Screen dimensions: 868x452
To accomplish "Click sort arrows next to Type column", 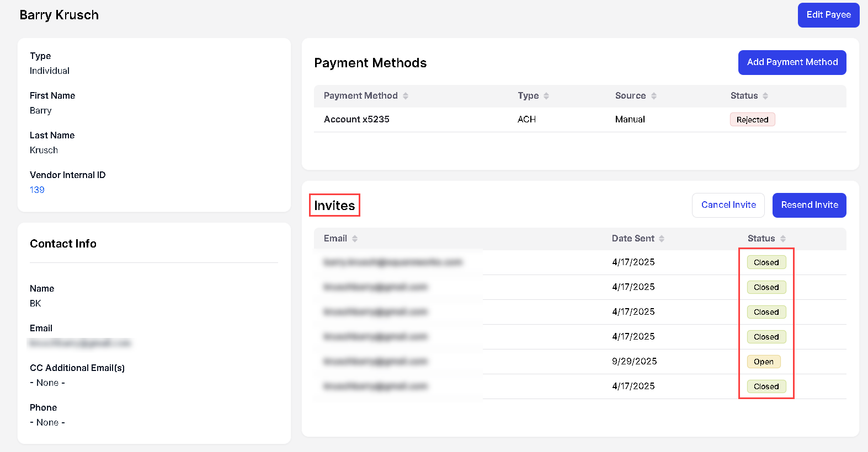I will click(x=546, y=96).
